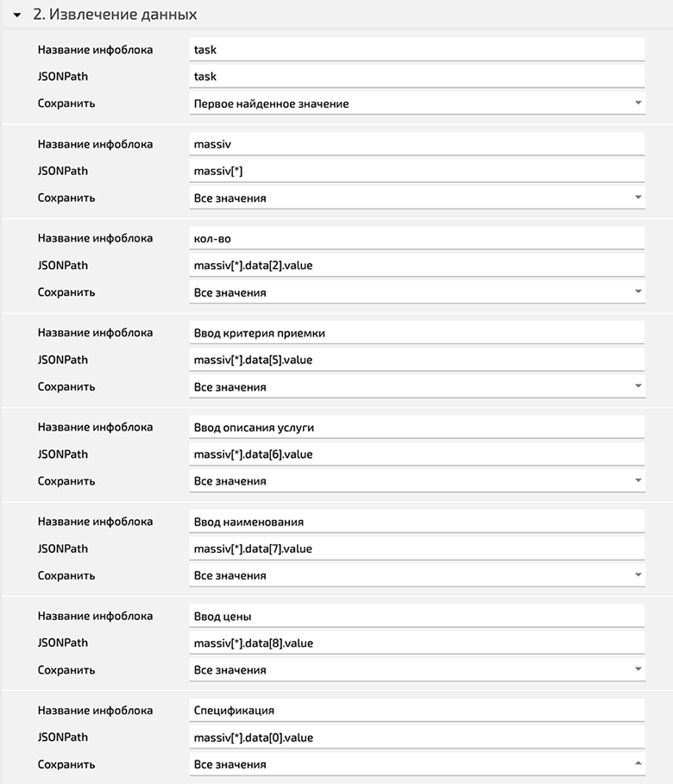
Task: Click the infoblock name field 'massiv'
Action: (x=417, y=144)
